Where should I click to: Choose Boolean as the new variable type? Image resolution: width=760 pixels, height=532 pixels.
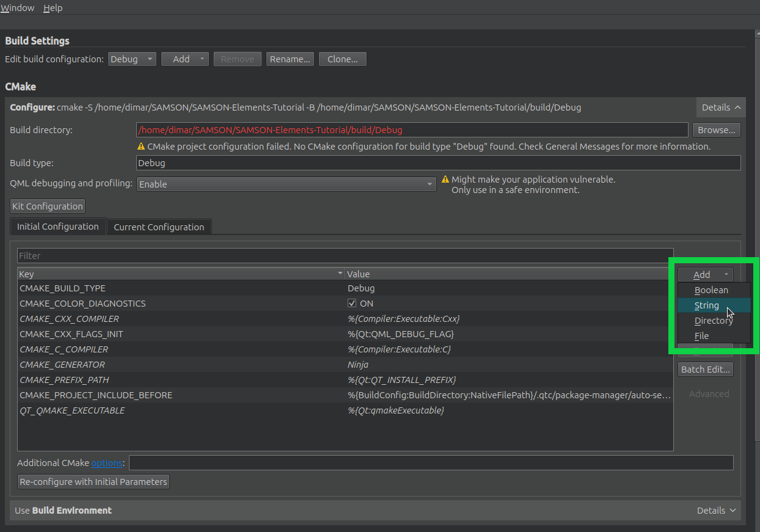(x=712, y=290)
